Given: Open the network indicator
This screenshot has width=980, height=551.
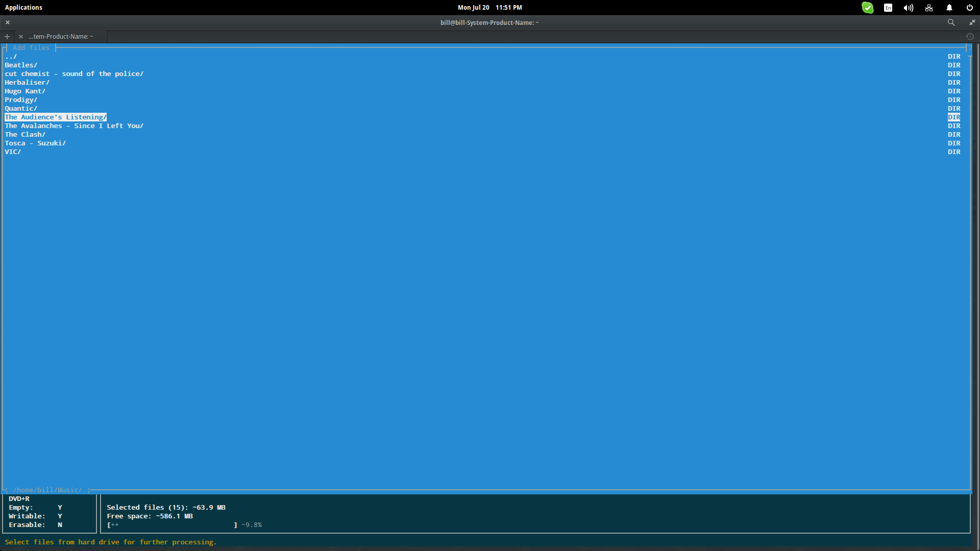Looking at the screenshot, I should [929, 8].
